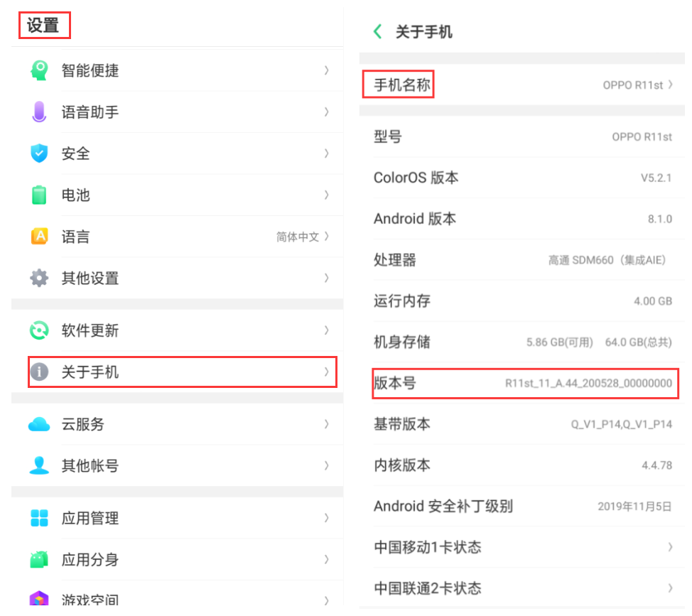Tap the 语言 letter A icon
This screenshot has width=692, height=616.
[x=39, y=236]
